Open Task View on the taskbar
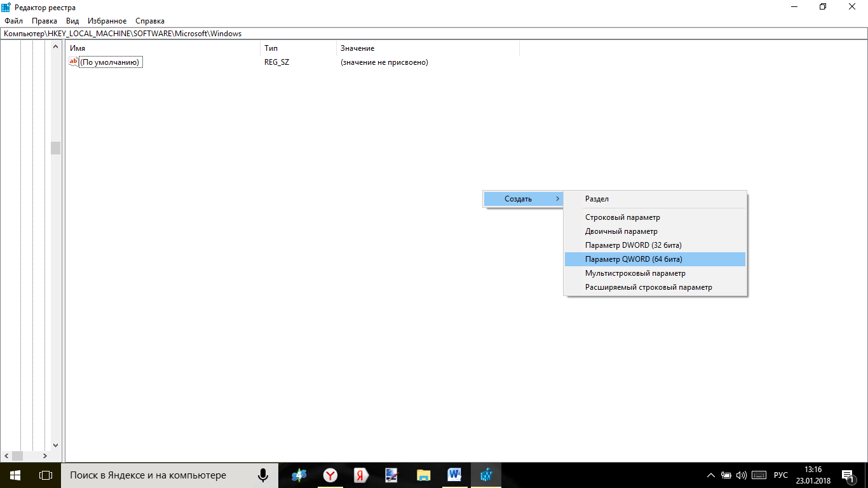 click(45, 475)
